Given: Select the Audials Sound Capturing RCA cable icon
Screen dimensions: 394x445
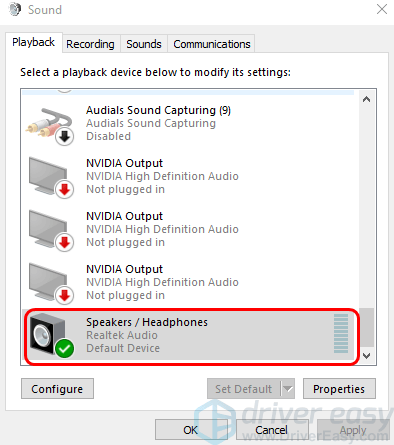Looking at the screenshot, I should 49,125.
